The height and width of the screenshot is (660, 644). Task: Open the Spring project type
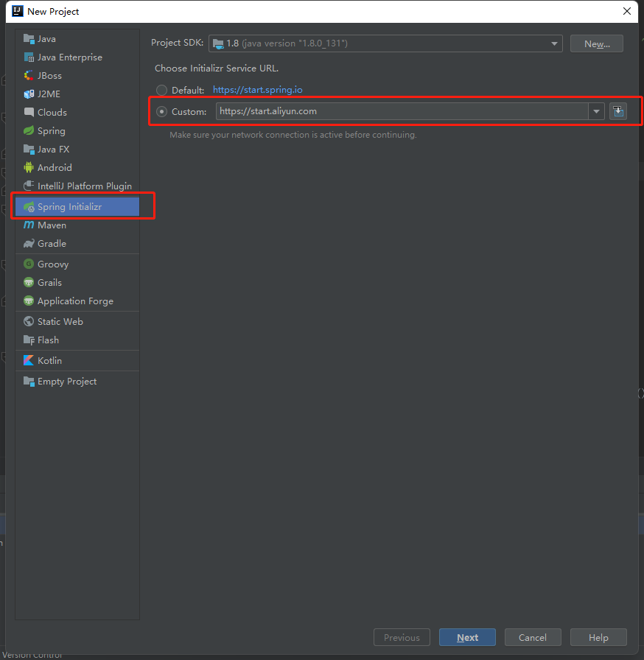[28, 130]
